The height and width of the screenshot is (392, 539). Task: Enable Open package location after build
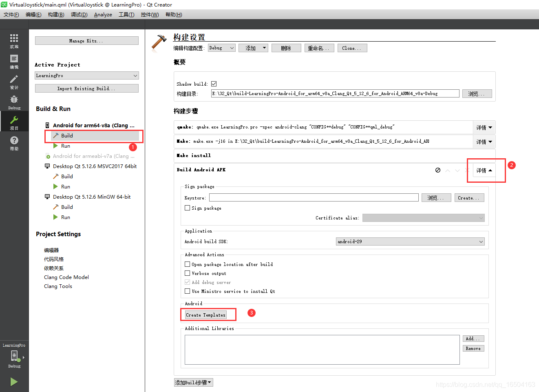(x=188, y=264)
